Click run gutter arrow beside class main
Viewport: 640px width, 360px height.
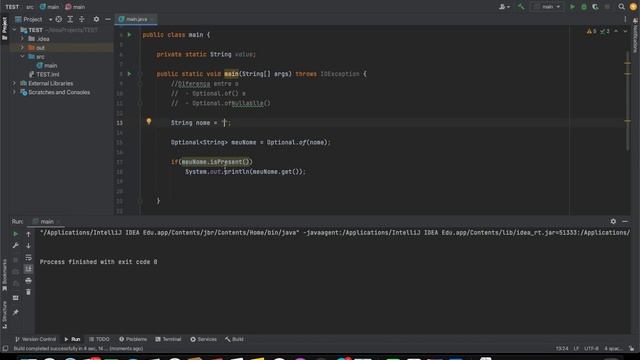(129, 35)
